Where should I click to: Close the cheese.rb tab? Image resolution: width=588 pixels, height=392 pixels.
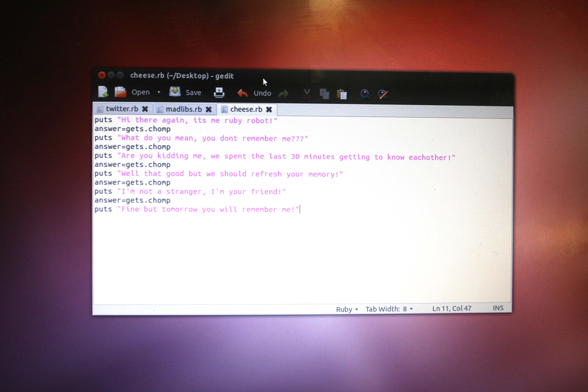(269, 109)
